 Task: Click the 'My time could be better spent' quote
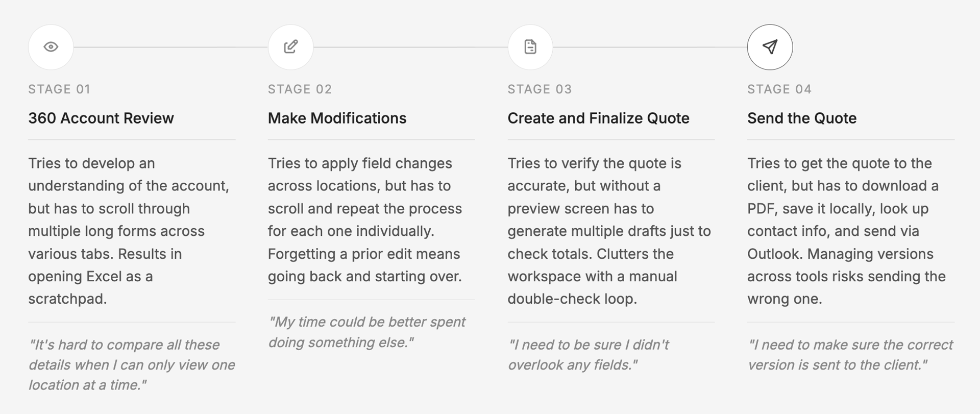(366, 332)
